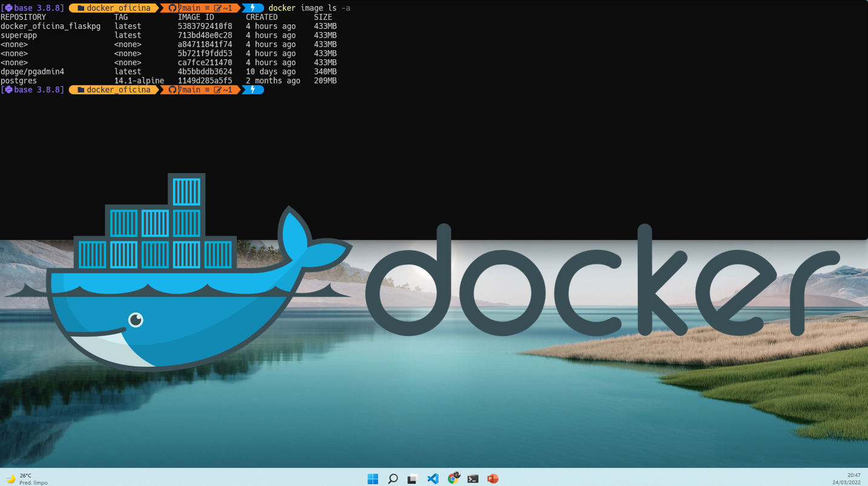Launch PowerPoint from the taskbar
The width and height of the screenshot is (868, 486).
click(492, 478)
